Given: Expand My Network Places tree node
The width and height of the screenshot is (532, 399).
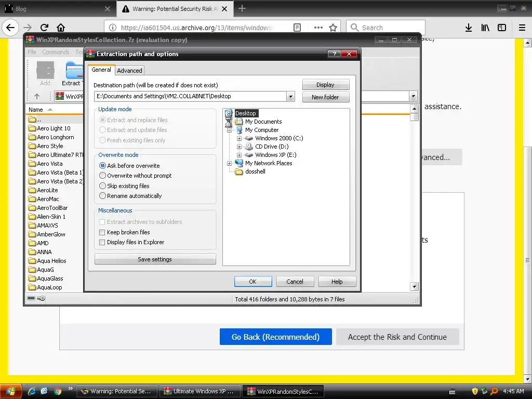Looking at the screenshot, I should pos(229,163).
